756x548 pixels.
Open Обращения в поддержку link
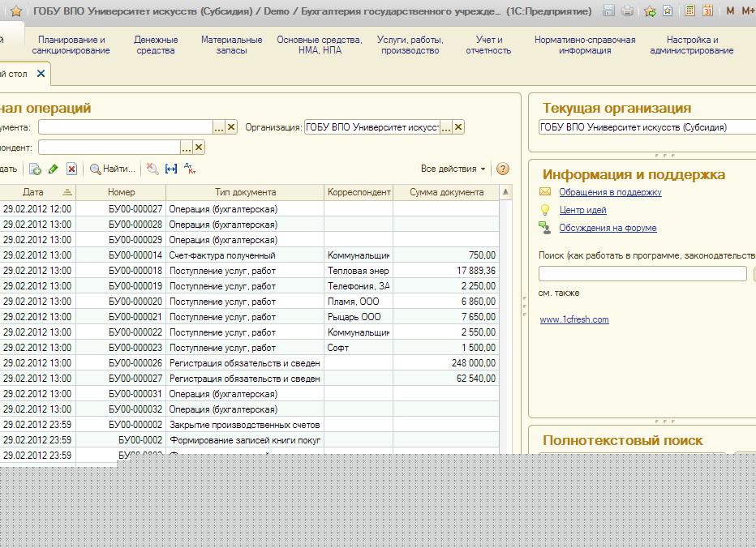[x=610, y=192]
